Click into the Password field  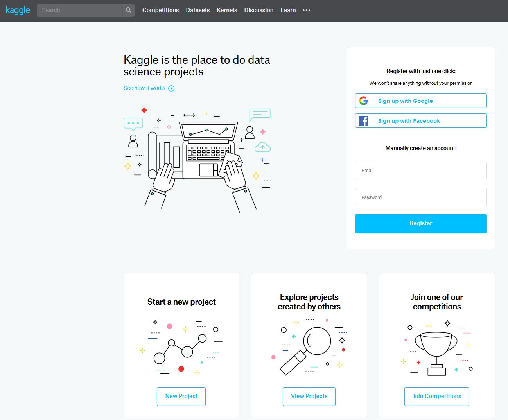click(x=421, y=197)
